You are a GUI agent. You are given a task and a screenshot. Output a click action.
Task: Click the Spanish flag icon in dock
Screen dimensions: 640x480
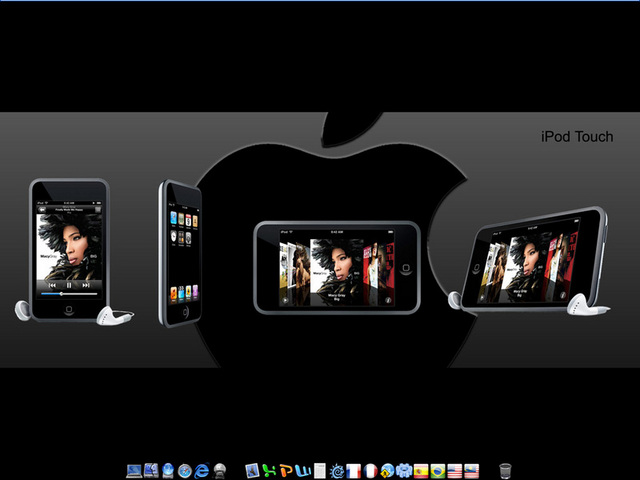click(x=421, y=471)
